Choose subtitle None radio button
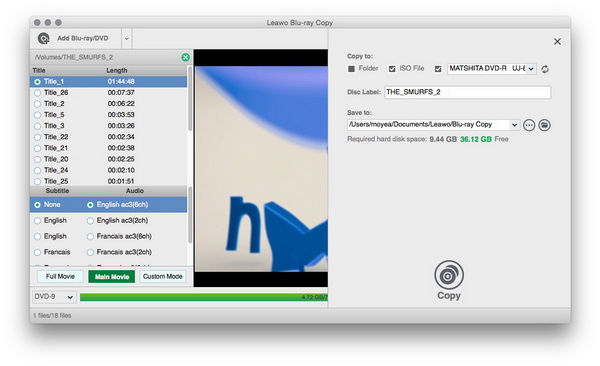 [x=37, y=205]
